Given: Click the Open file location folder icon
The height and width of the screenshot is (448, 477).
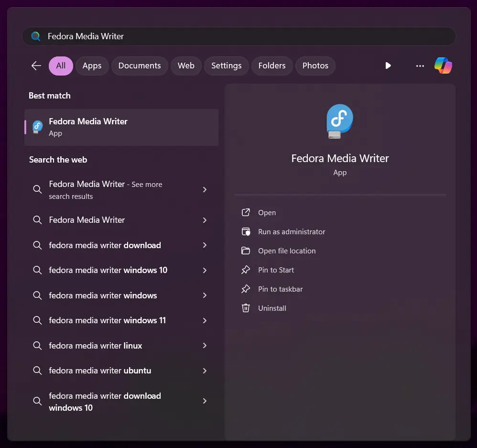Looking at the screenshot, I should pos(246,251).
